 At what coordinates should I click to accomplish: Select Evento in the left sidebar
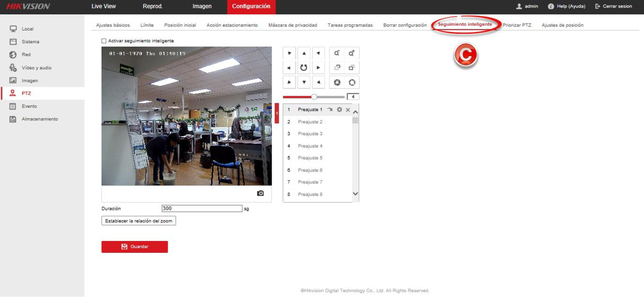[29, 106]
